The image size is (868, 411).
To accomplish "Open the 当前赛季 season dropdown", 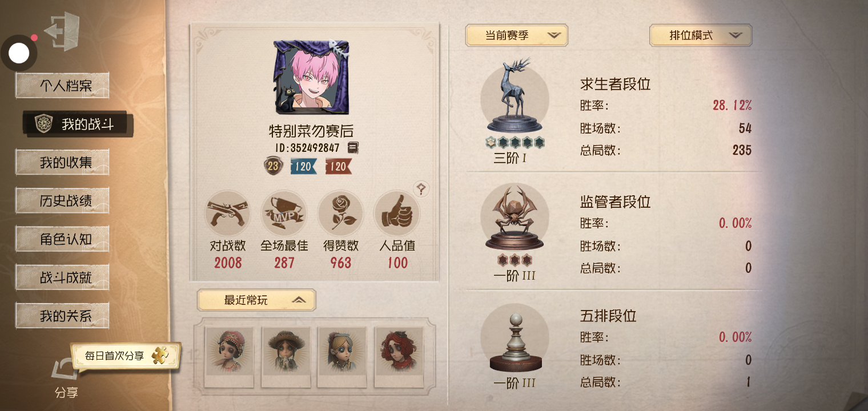I will [x=517, y=35].
